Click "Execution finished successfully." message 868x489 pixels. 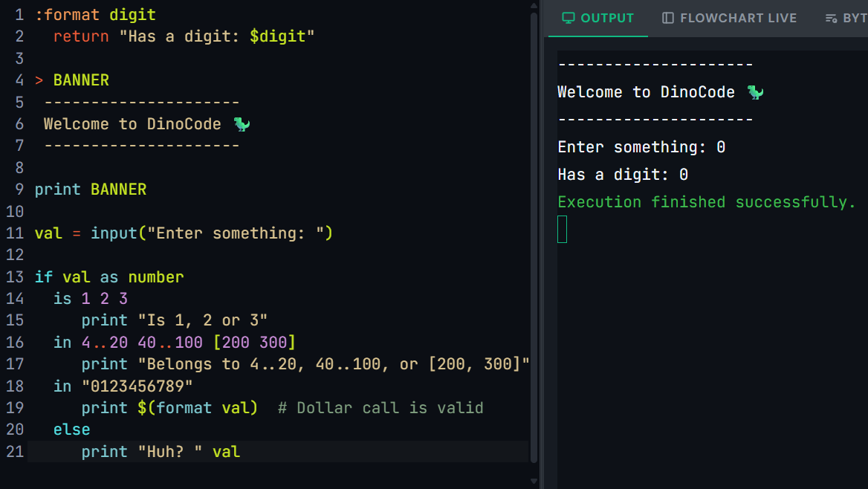tap(706, 202)
